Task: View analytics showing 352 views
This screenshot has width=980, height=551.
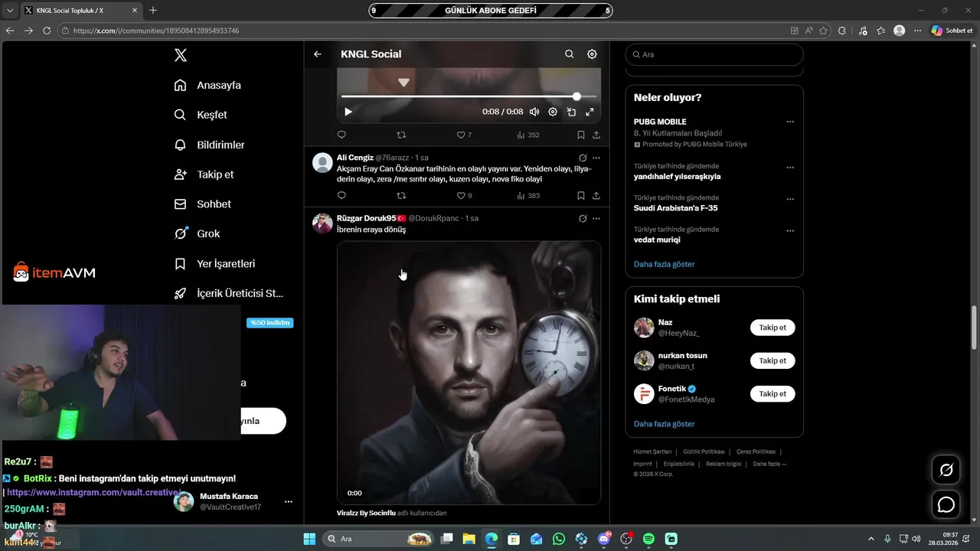Action: click(528, 135)
